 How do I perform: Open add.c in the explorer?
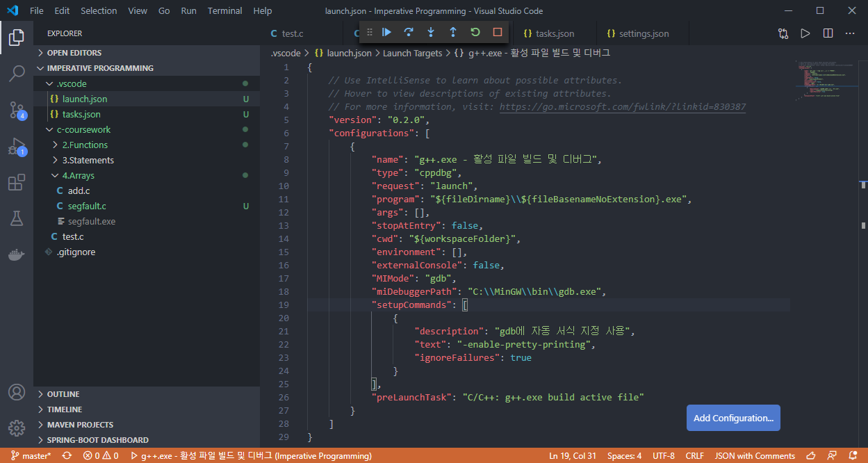point(146,190)
